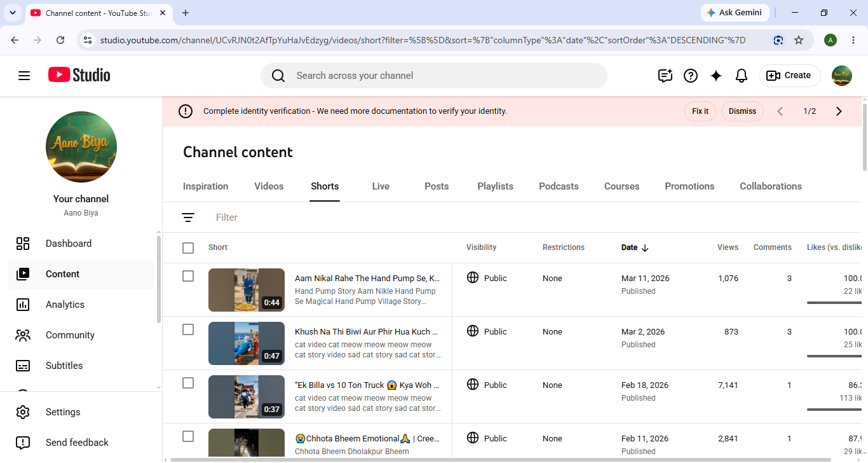The height and width of the screenshot is (463, 868).
Task: Open the Ek Billa vs 10 Ton Truck thumbnail
Action: tap(247, 397)
